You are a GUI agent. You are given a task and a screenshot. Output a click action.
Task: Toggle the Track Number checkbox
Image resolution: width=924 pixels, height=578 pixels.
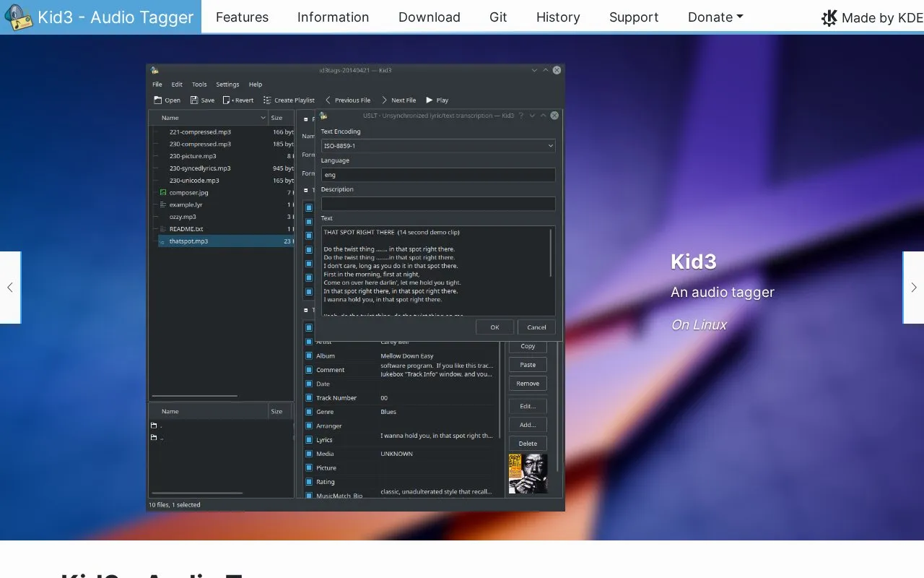click(309, 397)
